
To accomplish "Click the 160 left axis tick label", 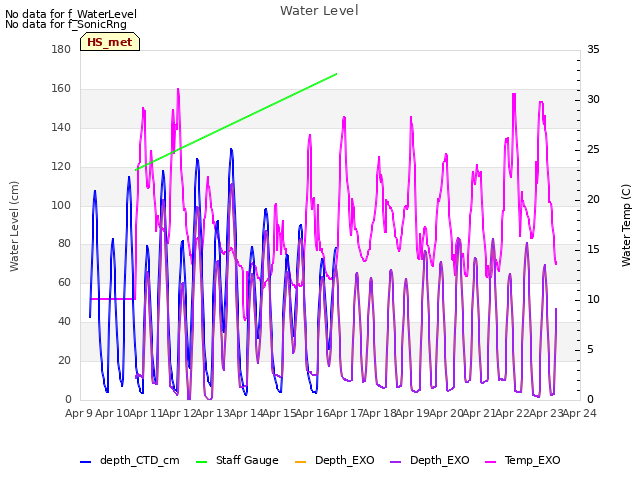I will (61, 89).
